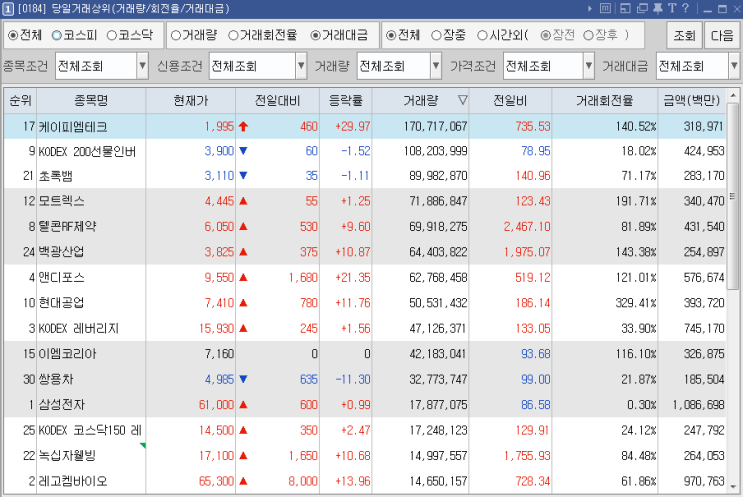Select the 삼성전자 stock name

61,405
